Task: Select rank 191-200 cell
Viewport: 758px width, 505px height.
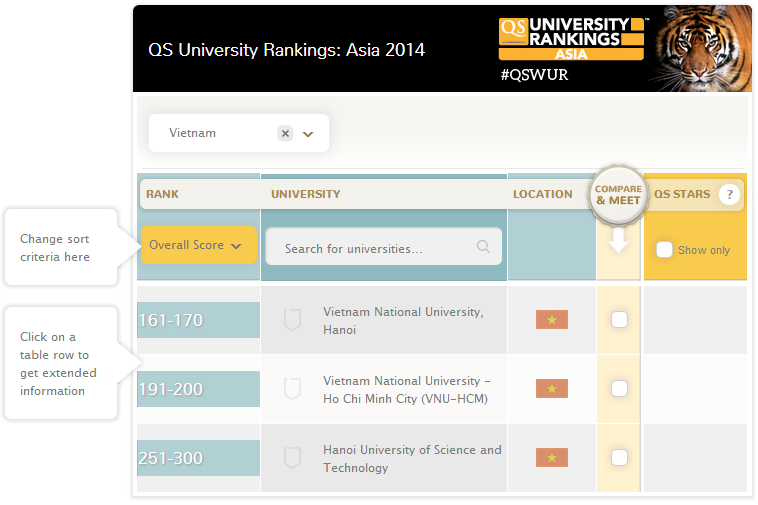Action: tap(198, 389)
